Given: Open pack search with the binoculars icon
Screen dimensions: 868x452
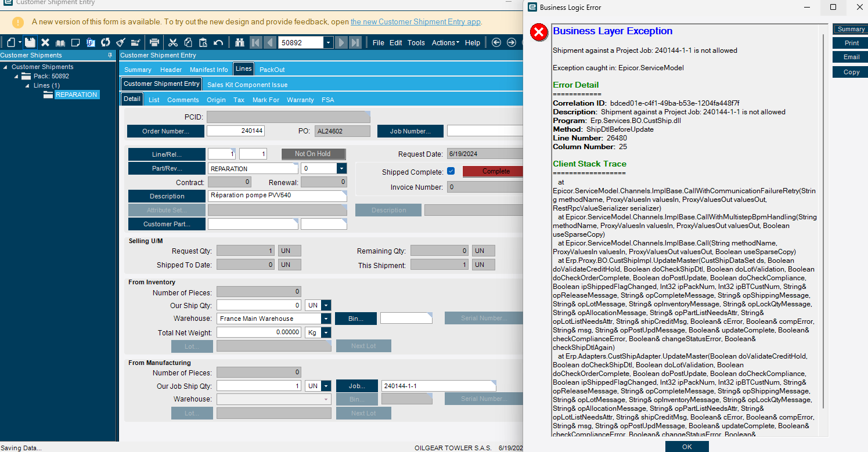Looking at the screenshot, I should click(240, 42).
